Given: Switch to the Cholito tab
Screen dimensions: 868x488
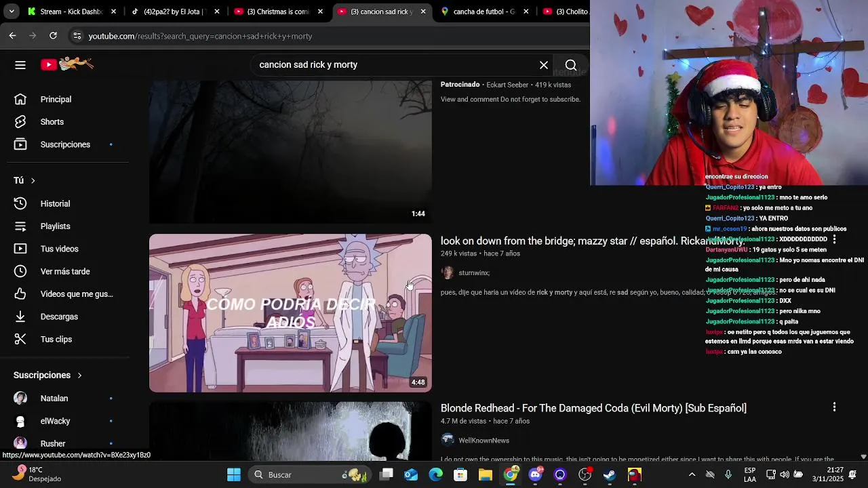Looking at the screenshot, I should click(x=567, y=12).
